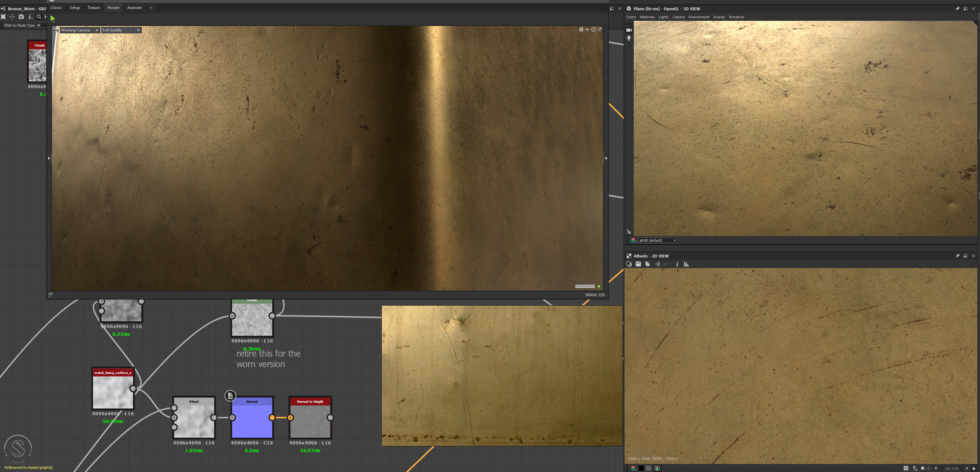Open the sRGB (default) color space dropdown

click(x=658, y=240)
